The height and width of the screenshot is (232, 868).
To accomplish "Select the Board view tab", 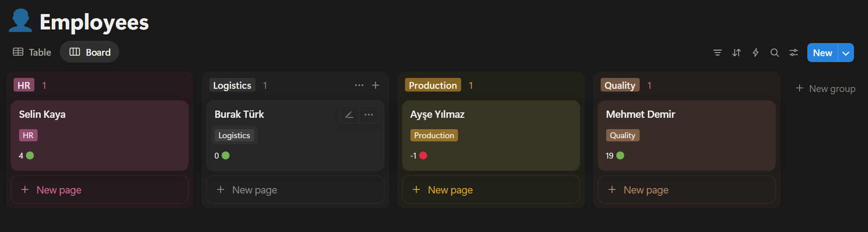I will point(90,52).
